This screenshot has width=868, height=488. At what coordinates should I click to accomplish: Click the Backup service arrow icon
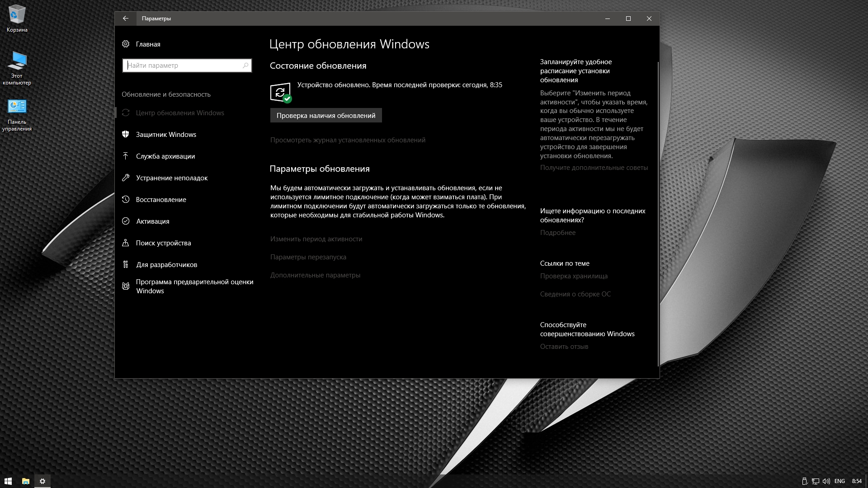(126, 156)
